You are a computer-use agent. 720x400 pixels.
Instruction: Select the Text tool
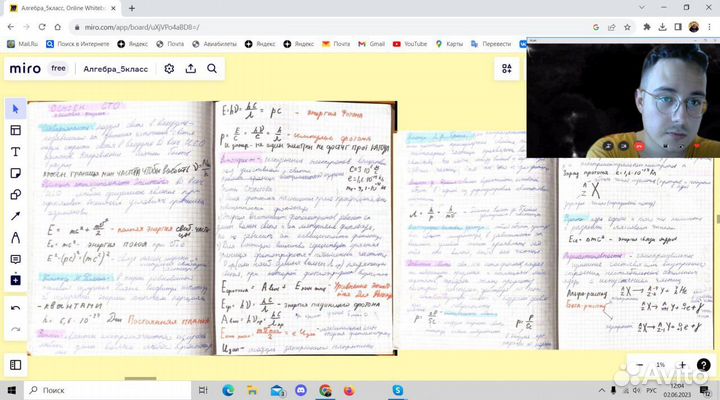coord(15,152)
